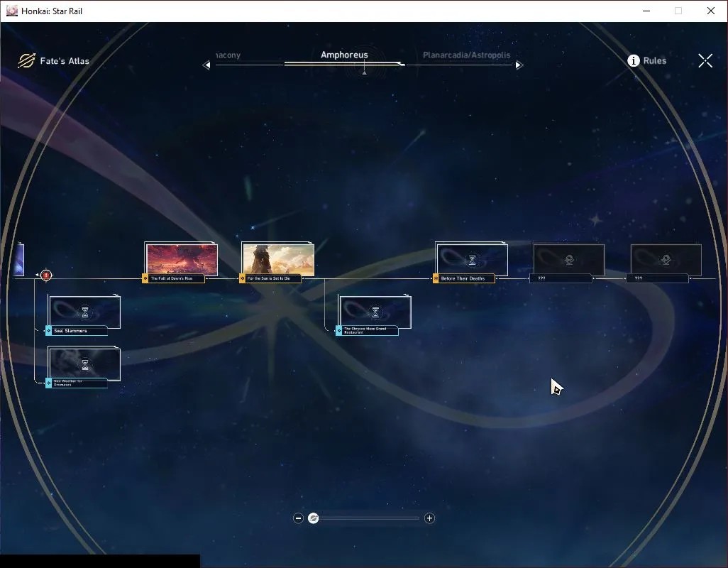This screenshot has width=728, height=568.
Task: Click the first locked ??? mission node
Action: coord(569,263)
